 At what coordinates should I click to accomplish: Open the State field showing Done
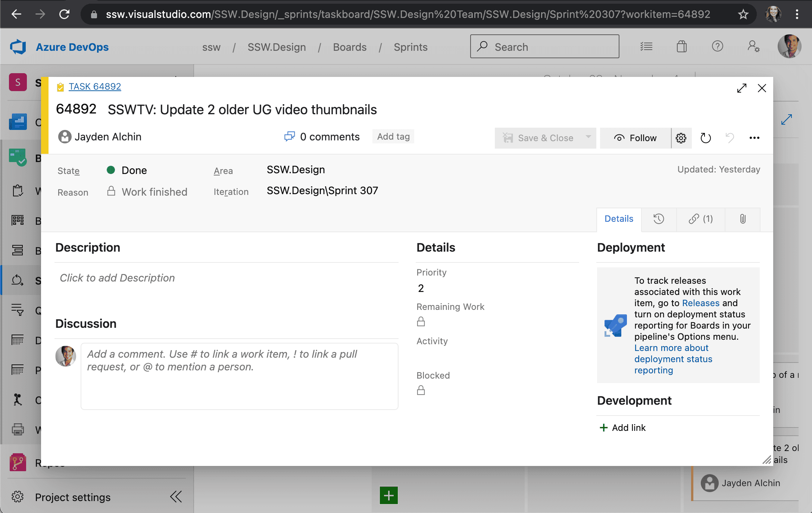[x=134, y=171]
